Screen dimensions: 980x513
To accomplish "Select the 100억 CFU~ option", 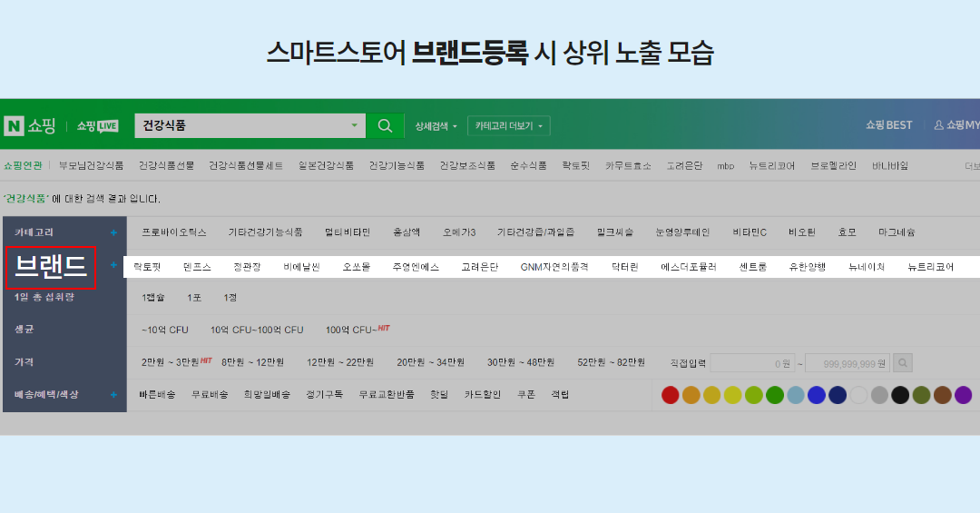I will pyautogui.click(x=351, y=330).
